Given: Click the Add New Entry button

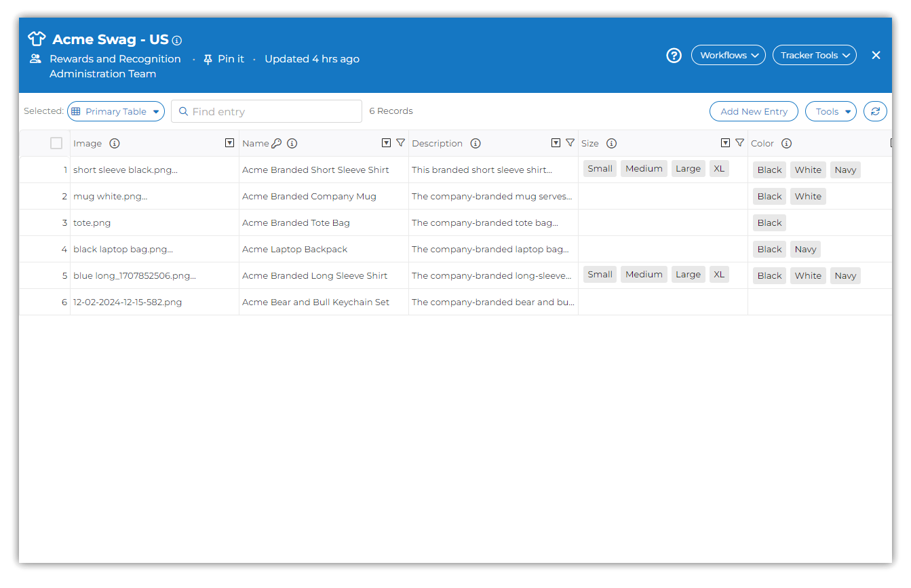Looking at the screenshot, I should click(754, 111).
